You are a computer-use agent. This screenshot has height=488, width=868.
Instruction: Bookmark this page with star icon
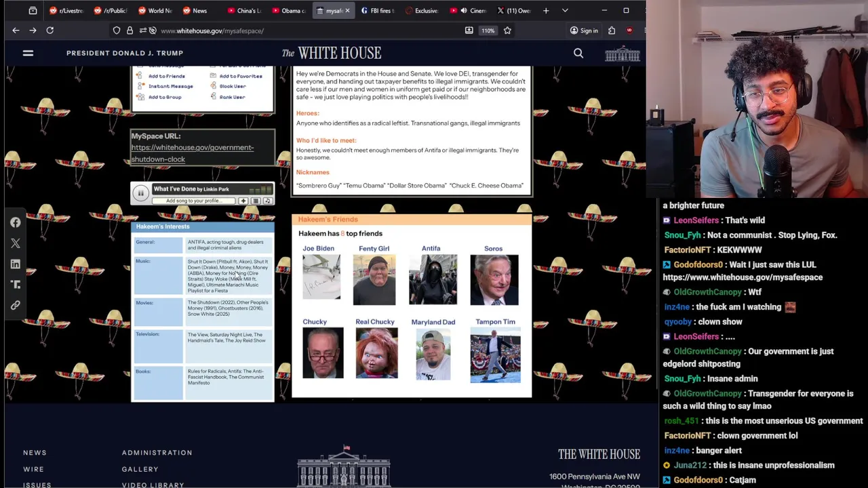tap(507, 30)
